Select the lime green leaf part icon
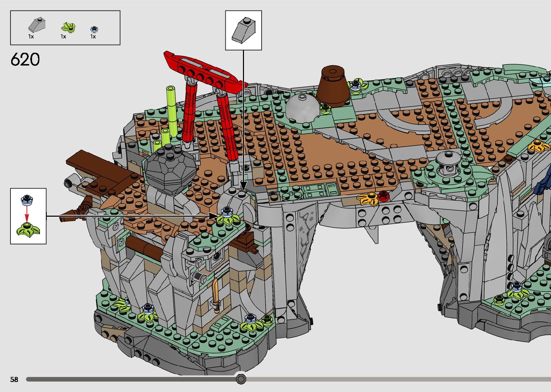Image resolution: width=551 pixels, height=392 pixels. (68, 27)
